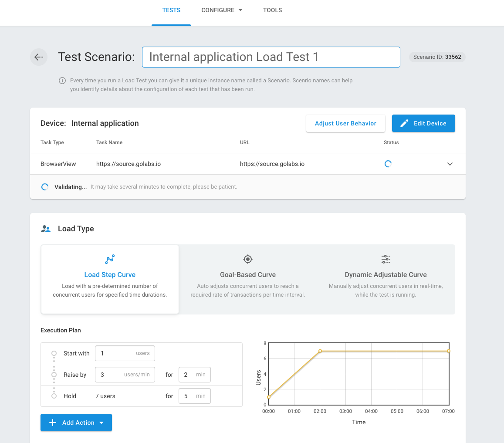This screenshot has width=504, height=443.
Task: Click the Test Scenario name input field
Action: coord(271,57)
